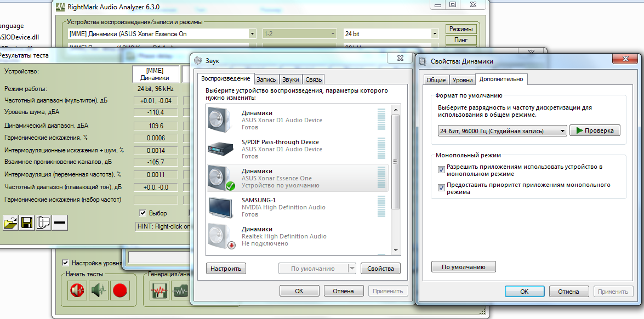Click the noise level value -110.4
This screenshot has height=319, width=644.
(155, 112)
